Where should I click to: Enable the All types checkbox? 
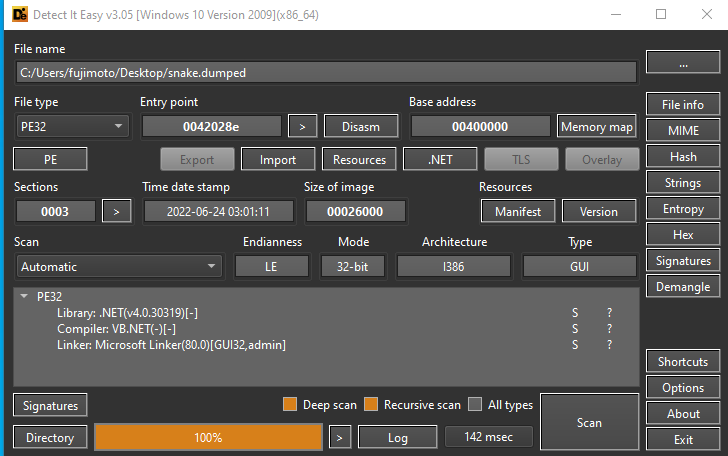[x=476, y=405]
